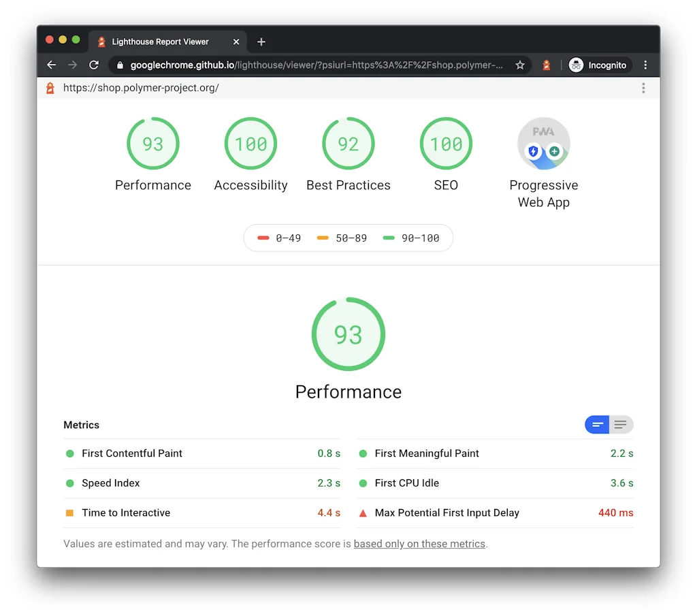Open Chrome's three-dot menu
Screen dimensions: 697x616
[x=645, y=65]
